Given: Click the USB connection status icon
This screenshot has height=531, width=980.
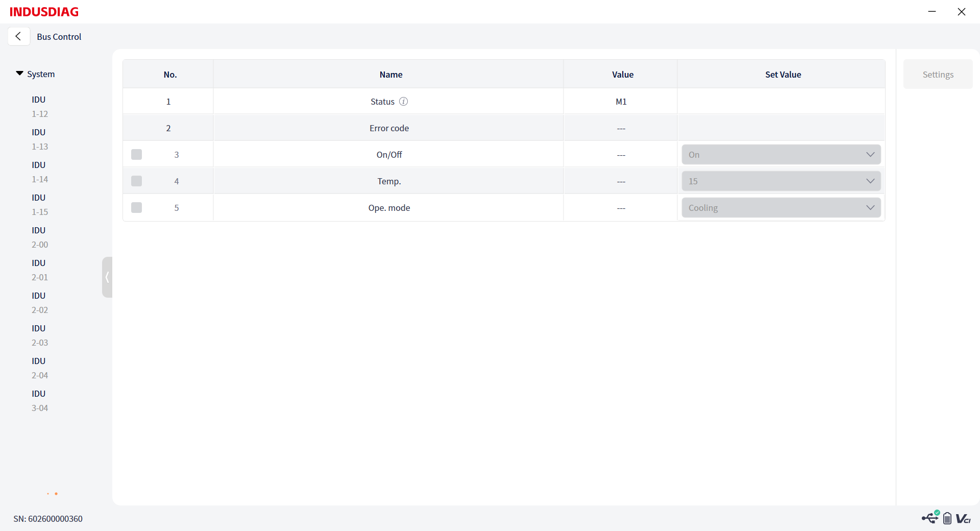Looking at the screenshot, I should click(x=930, y=518).
